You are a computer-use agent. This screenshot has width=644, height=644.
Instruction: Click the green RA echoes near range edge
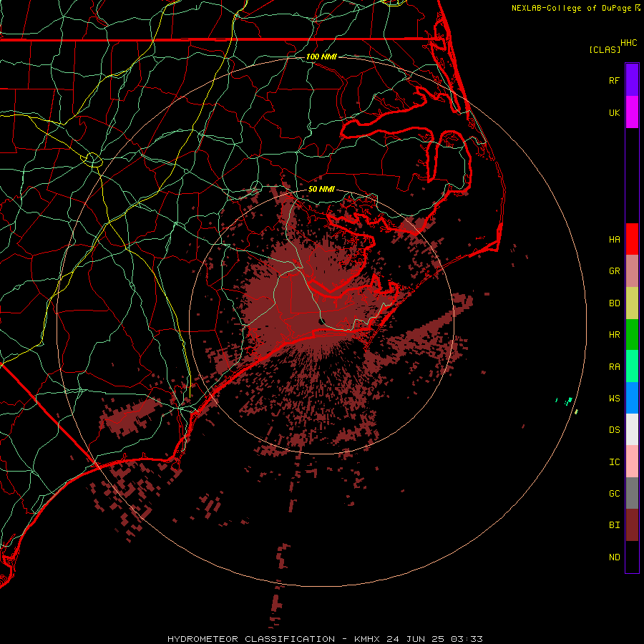point(568,401)
